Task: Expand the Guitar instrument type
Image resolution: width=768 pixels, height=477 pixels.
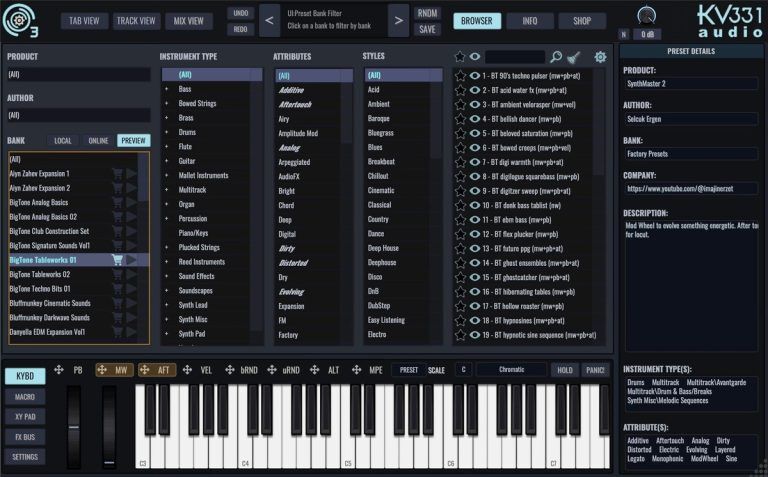Action: click(167, 161)
